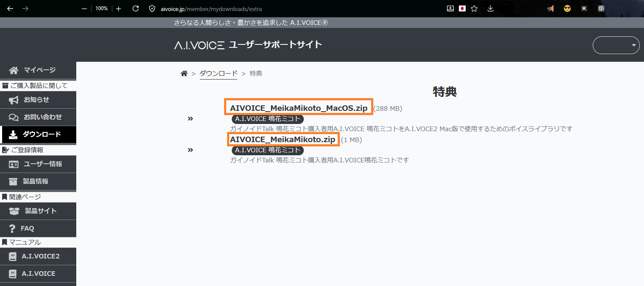Click the Mac版 voice library description text
The image size is (644, 286).
point(401,129)
